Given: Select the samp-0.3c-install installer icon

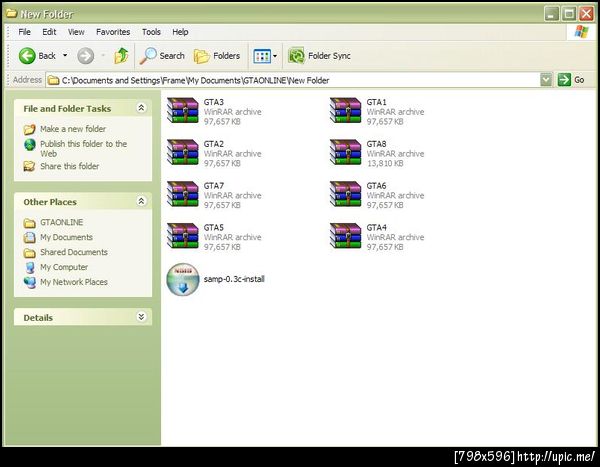Looking at the screenshot, I should point(183,279).
